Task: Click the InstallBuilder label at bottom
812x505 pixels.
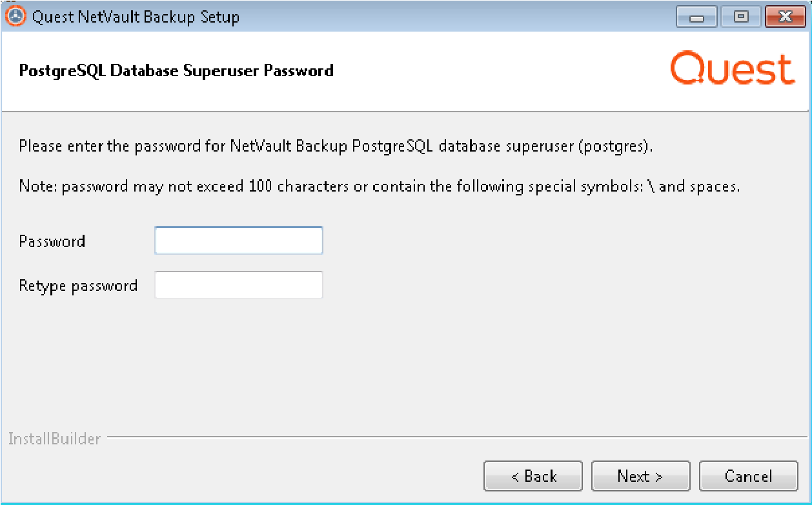Action: click(54, 439)
